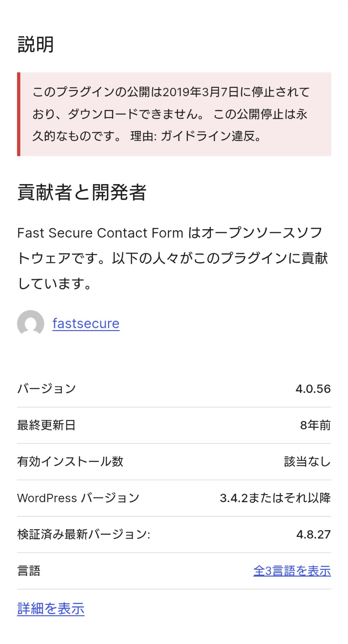The image size is (348, 644).
Task: Click the 8年前 last updated value
Action: click(x=315, y=425)
